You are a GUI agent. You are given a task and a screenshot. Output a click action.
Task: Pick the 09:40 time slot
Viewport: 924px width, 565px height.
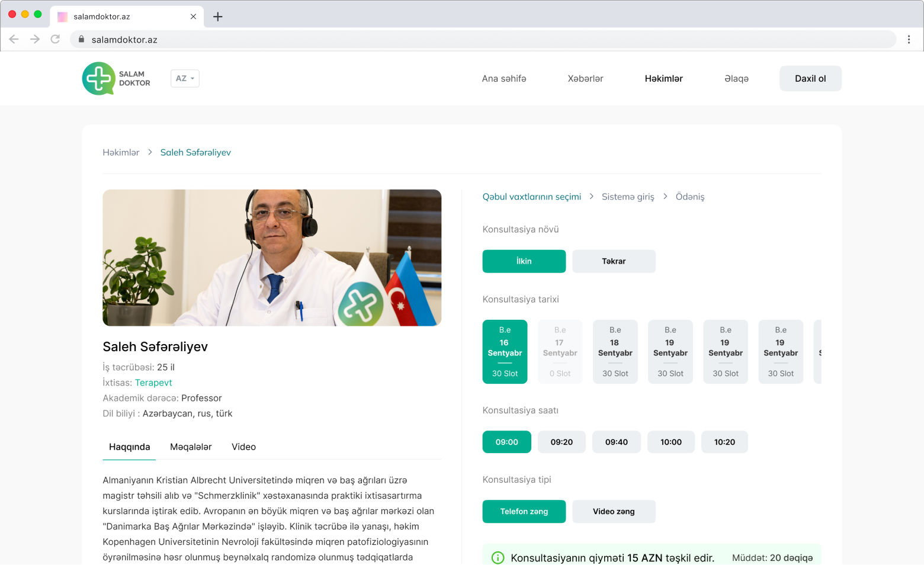616,442
